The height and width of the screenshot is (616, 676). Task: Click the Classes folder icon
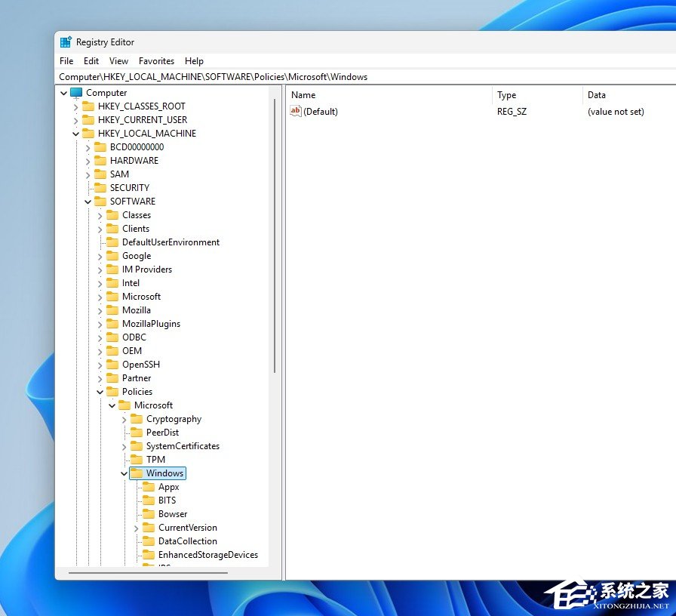[x=112, y=215]
